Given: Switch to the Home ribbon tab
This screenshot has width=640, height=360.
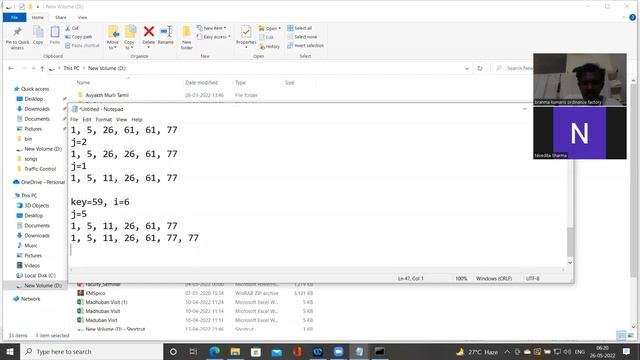Looking at the screenshot, I should point(38,18).
